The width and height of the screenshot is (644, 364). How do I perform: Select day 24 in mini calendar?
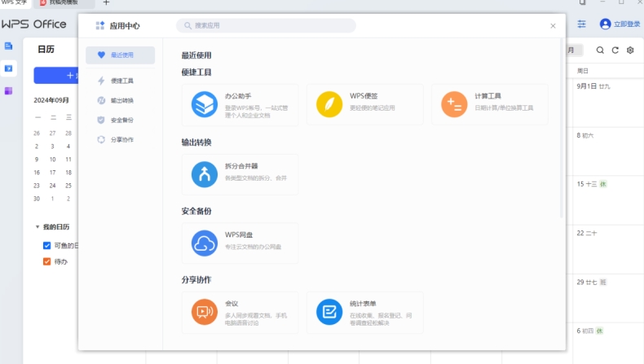tap(52, 186)
